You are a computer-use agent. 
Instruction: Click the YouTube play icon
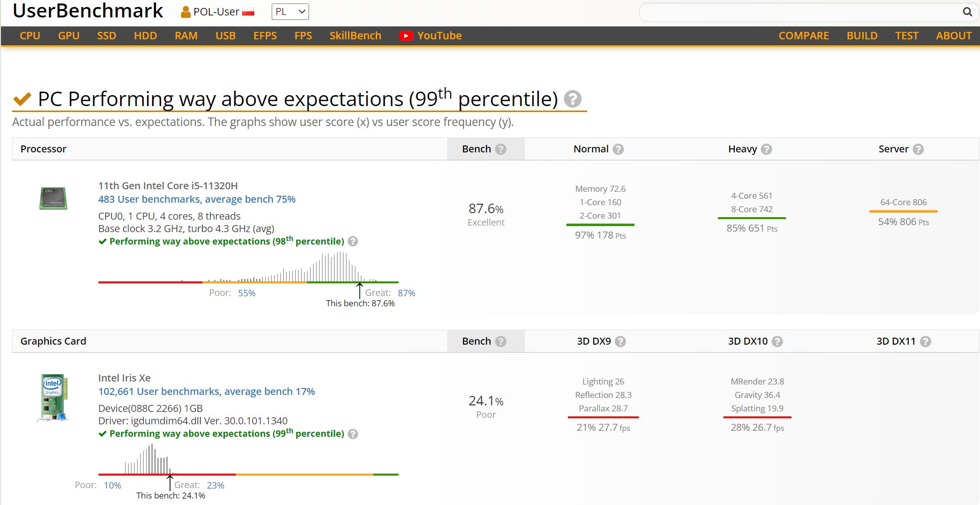pyautogui.click(x=406, y=36)
